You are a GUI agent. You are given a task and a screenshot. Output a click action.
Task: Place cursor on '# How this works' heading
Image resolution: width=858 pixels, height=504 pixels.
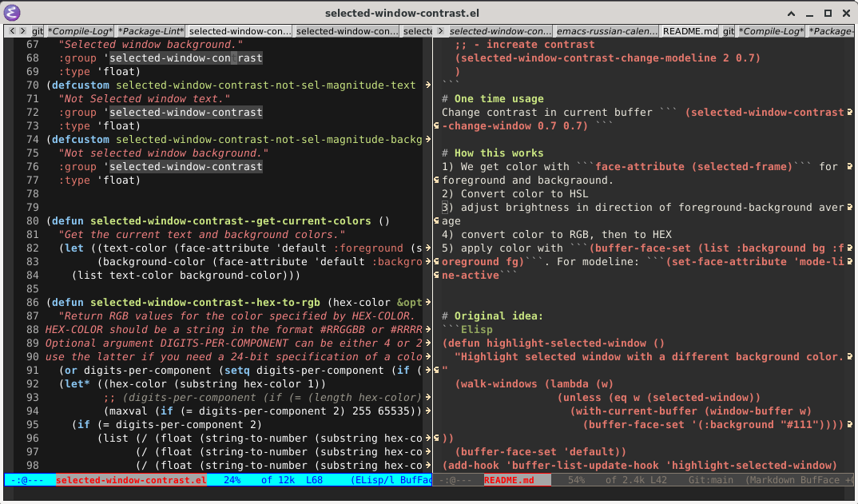tap(492, 153)
